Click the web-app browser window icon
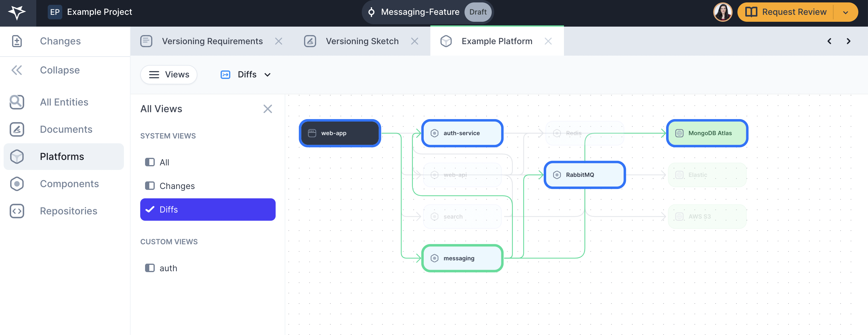Screen dimensions: 868x335 pyautogui.click(x=312, y=133)
